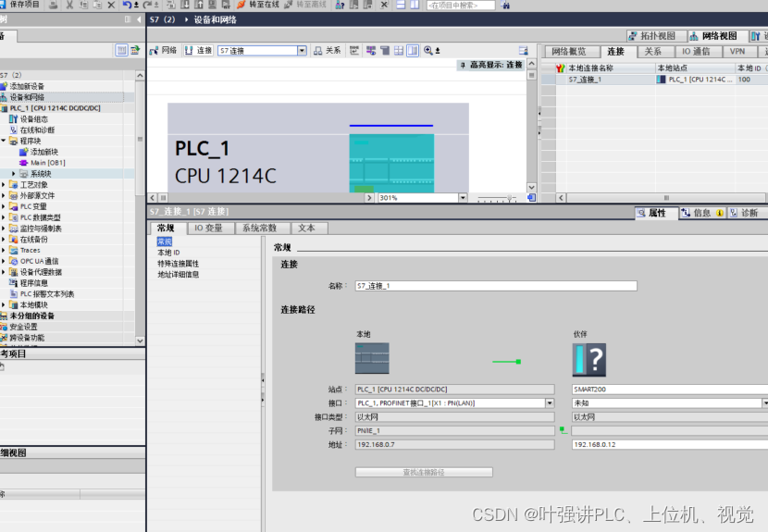The height and width of the screenshot is (532, 768).
Task: Collapse the 程序块 folder in tree
Action: (x=4, y=141)
